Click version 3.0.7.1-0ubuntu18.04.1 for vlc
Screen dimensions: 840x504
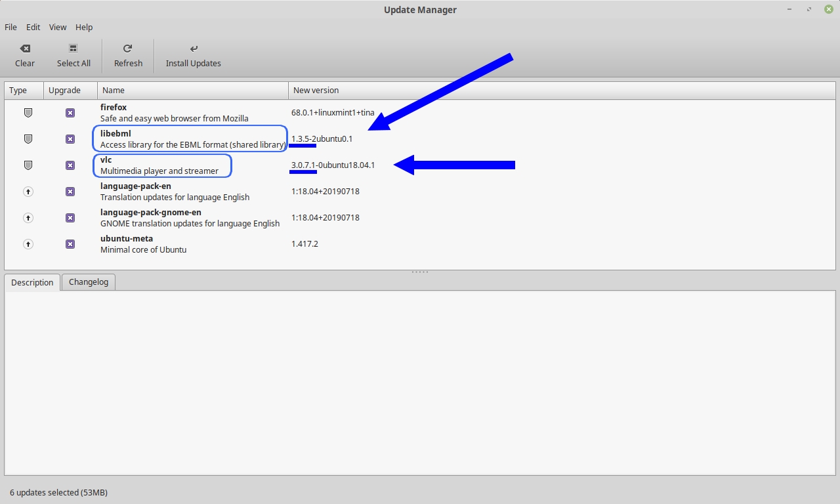click(333, 165)
